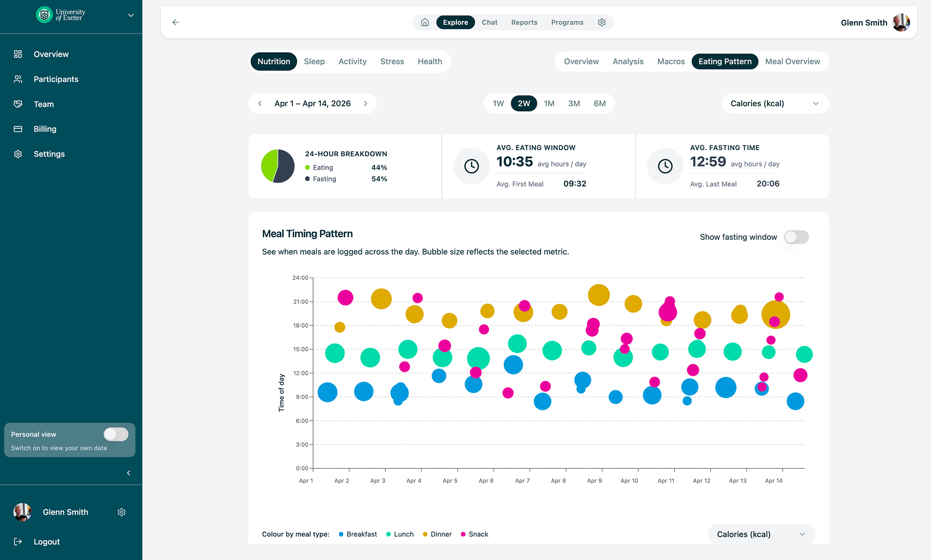Viewport: 931px width, 560px height.
Task: Go to previous date range
Action: [x=260, y=104]
